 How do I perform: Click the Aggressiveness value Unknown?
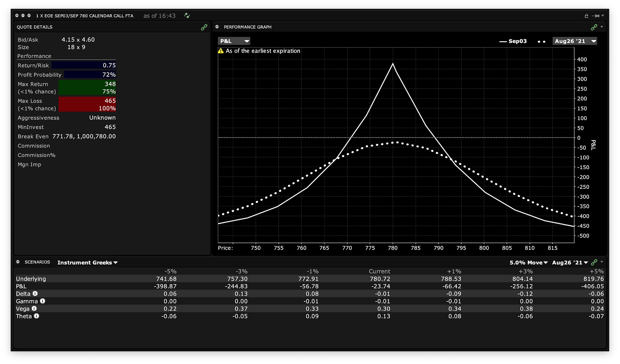click(102, 118)
